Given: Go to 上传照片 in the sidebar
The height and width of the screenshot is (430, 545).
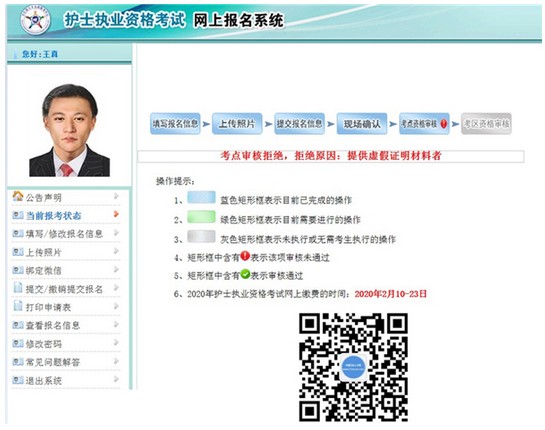Looking at the screenshot, I should 43,252.
